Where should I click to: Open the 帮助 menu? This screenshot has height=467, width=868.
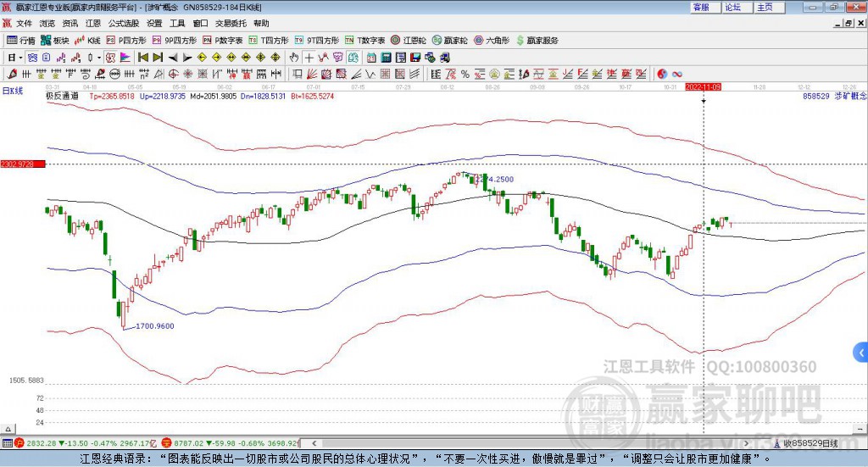261,23
